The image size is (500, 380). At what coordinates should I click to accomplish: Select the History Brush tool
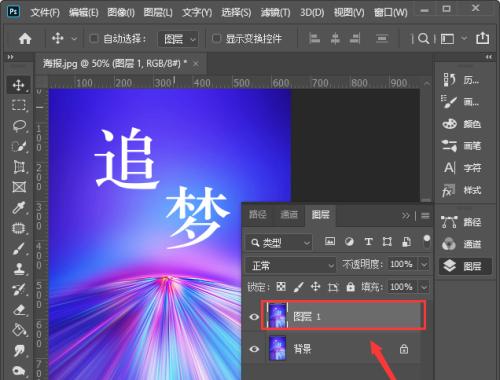(19, 289)
